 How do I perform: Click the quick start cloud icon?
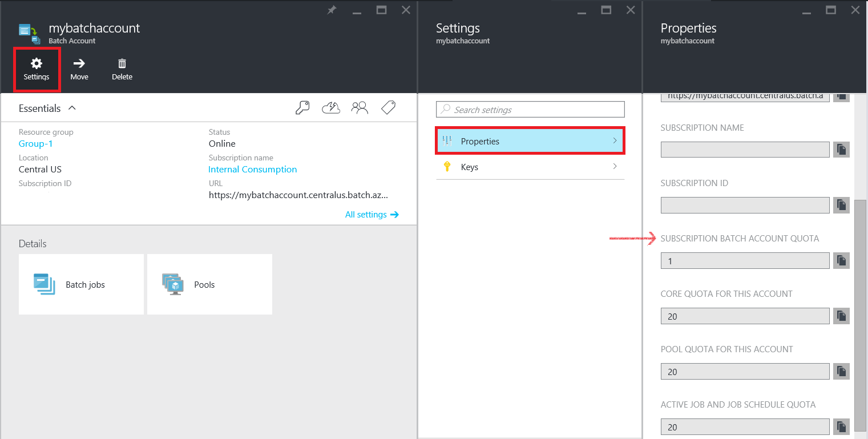click(331, 108)
